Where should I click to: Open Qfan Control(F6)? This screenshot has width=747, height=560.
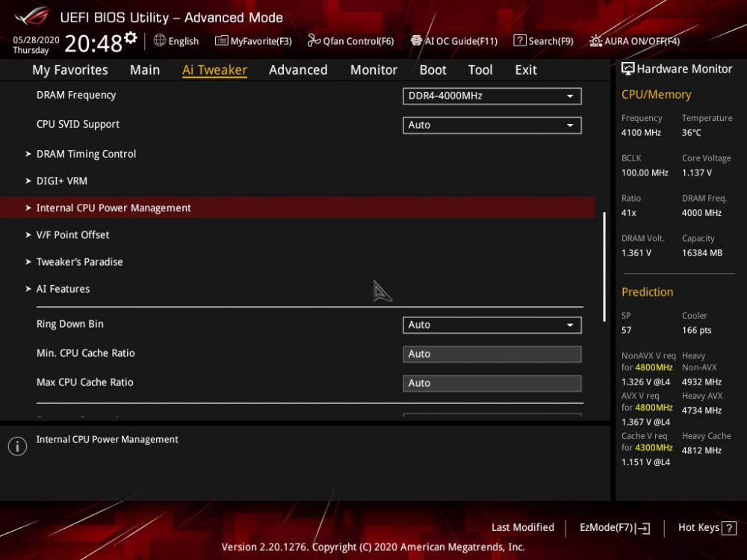(350, 41)
